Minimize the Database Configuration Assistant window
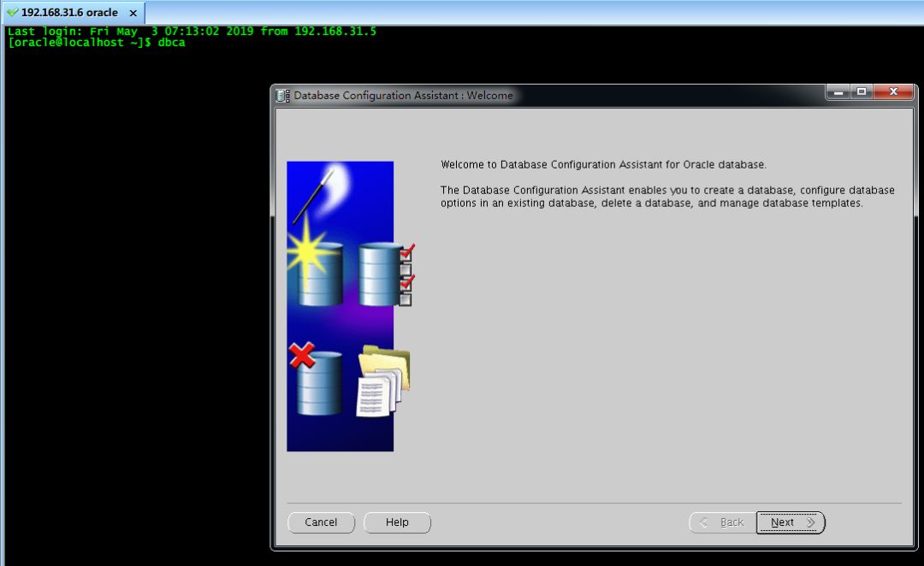The width and height of the screenshot is (924, 566). [x=838, y=91]
